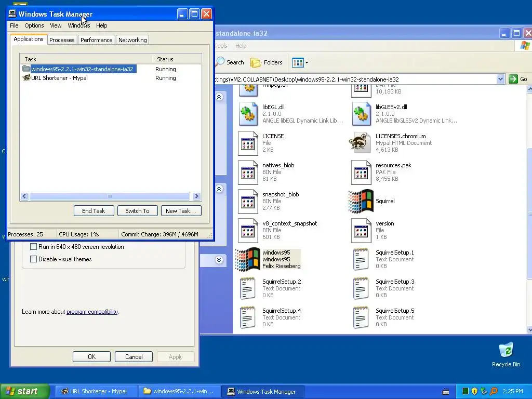Screen dimensions: 532x399
Task: Select the resources.pak file icon
Action: (x=362, y=172)
